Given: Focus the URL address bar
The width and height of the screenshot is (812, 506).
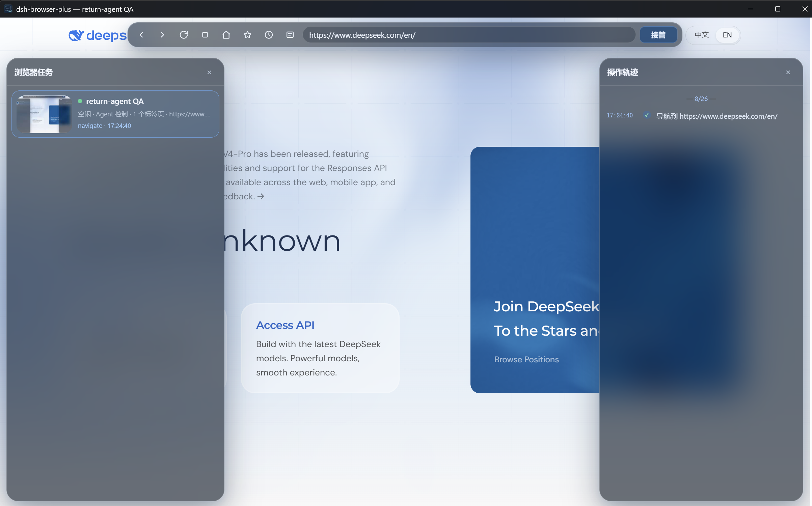Looking at the screenshot, I should coord(469,35).
